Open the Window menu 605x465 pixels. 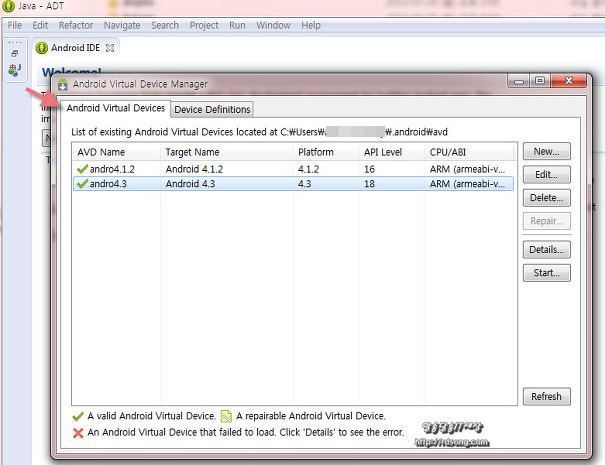pyautogui.click(x=273, y=25)
